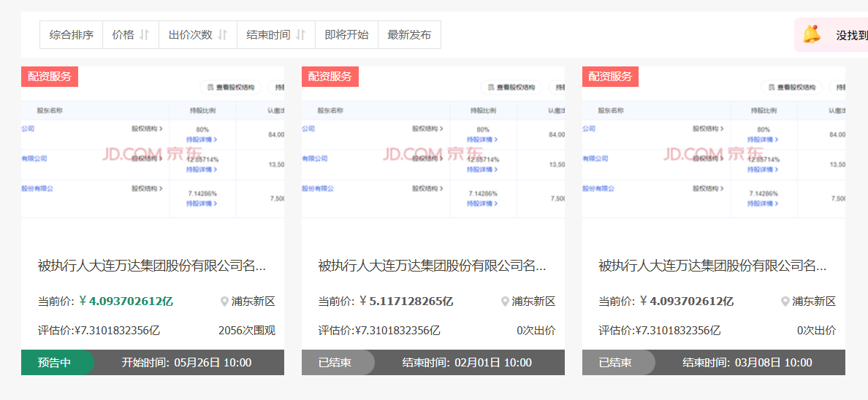This screenshot has height=400, width=868.
Task: Sort listings by 出价次数
Action: pos(197,35)
